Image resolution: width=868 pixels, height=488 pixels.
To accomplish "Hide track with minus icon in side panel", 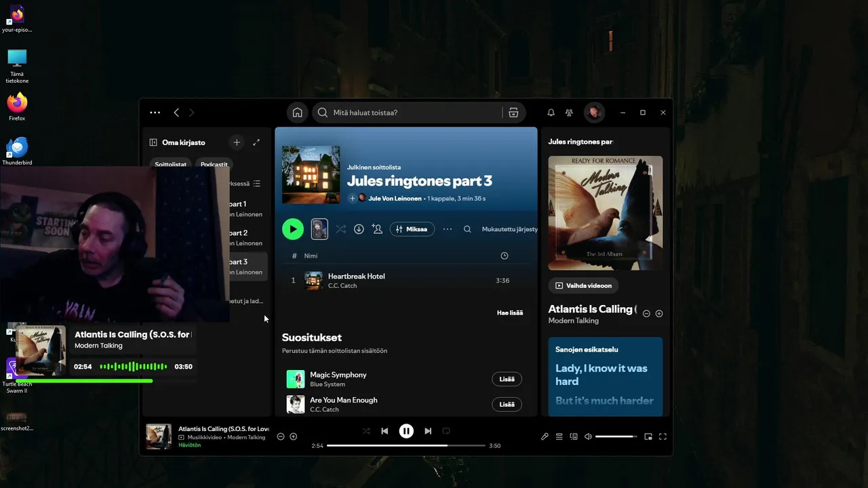I will [646, 314].
